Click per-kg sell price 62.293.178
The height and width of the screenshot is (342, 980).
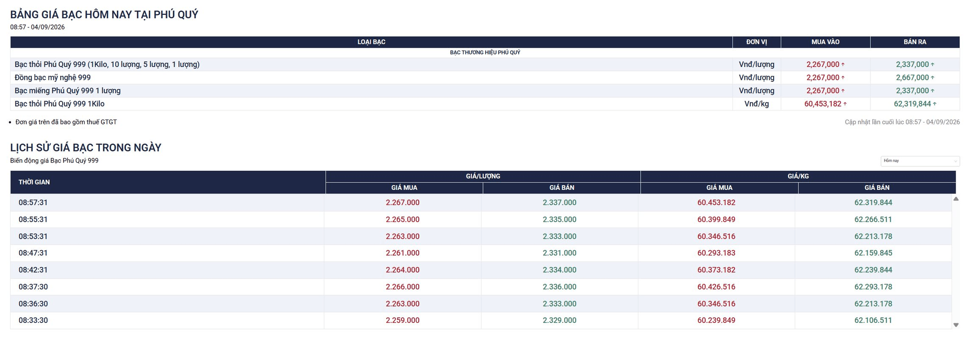(x=873, y=287)
